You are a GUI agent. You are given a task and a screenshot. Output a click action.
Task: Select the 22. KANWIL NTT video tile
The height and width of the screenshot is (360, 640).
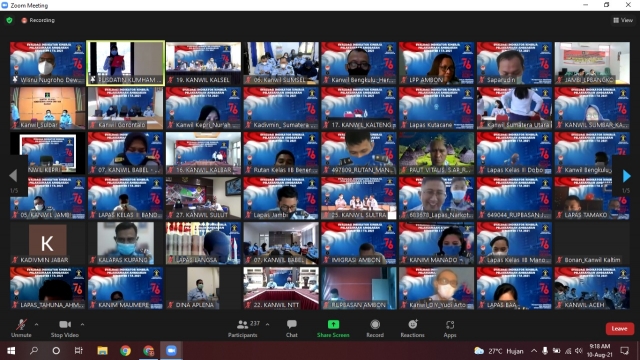point(281,288)
